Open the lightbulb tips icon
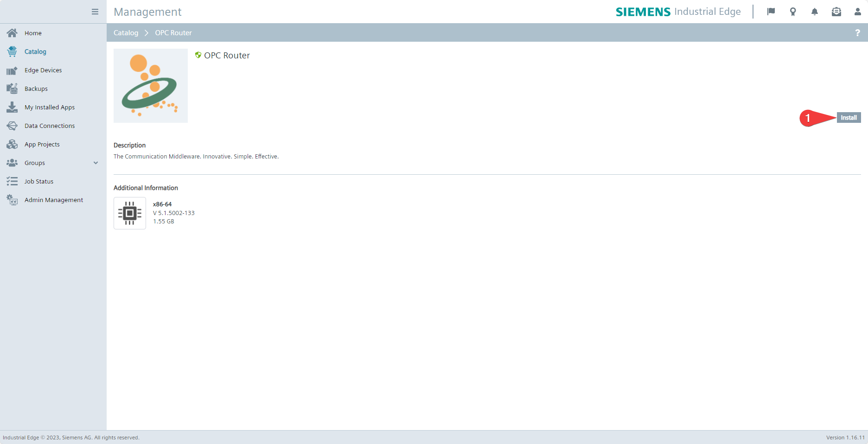The height and width of the screenshot is (444, 868). point(793,12)
